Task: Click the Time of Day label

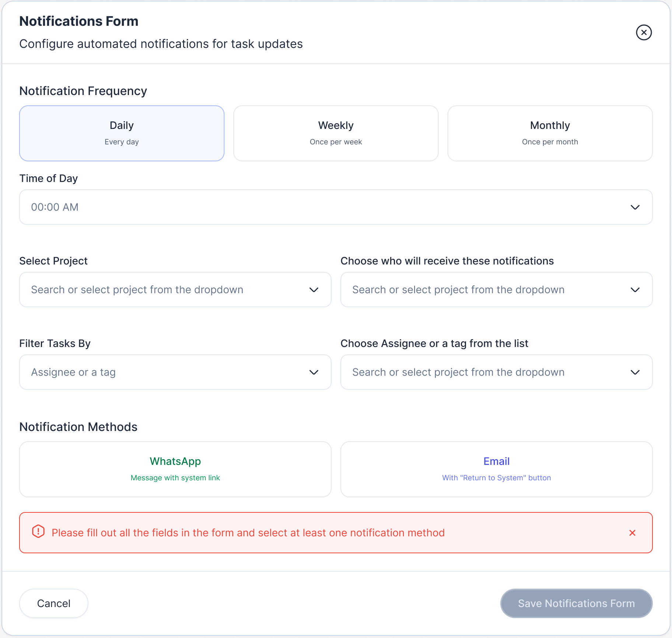Action: click(x=49, y=178)
